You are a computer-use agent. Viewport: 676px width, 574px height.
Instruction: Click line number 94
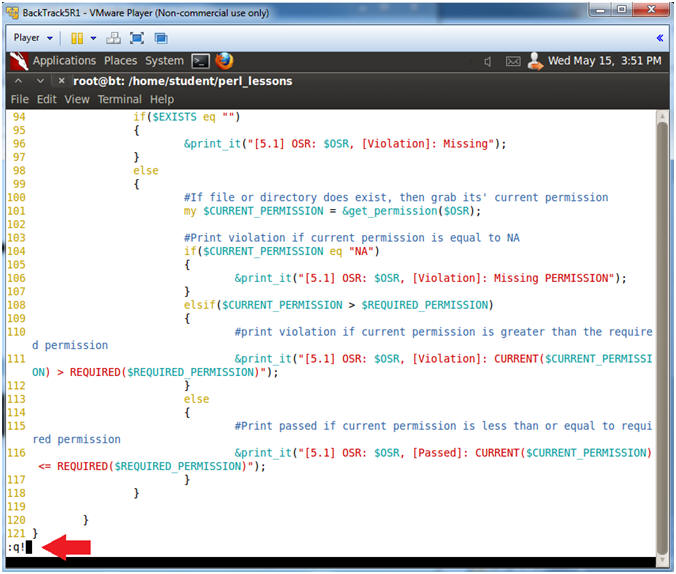point(19,117)
